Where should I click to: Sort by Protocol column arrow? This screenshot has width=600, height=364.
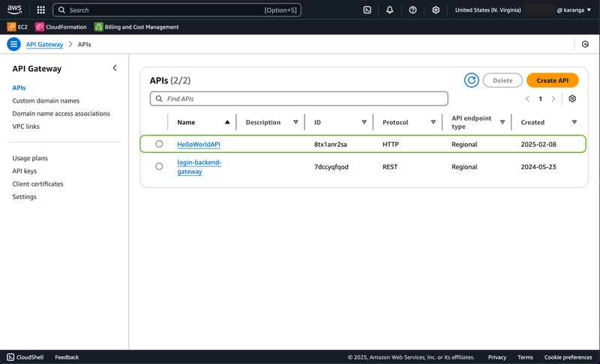pos(433,122)
